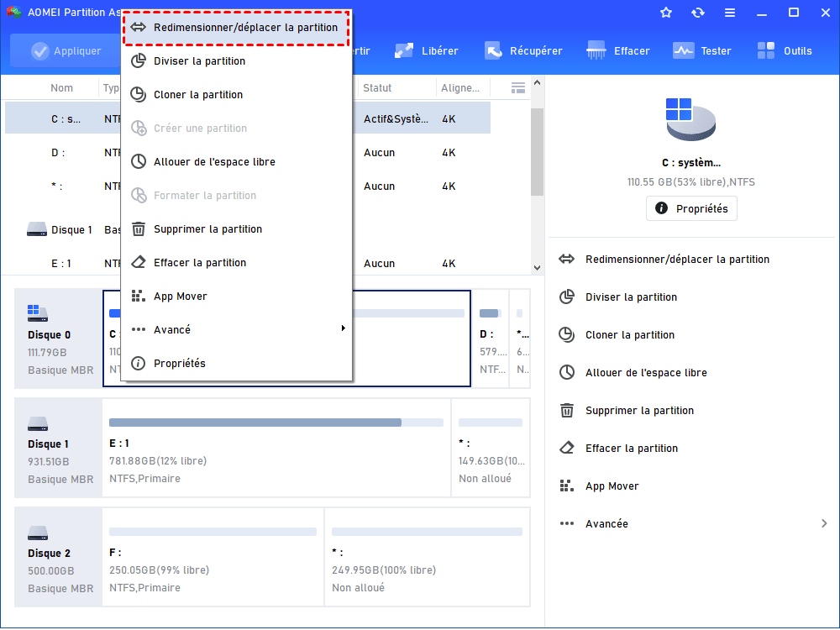Choose Redimensionner/déplacer la partition in context menu
Screen dimensions: 840x630
[x=236, y=28]
